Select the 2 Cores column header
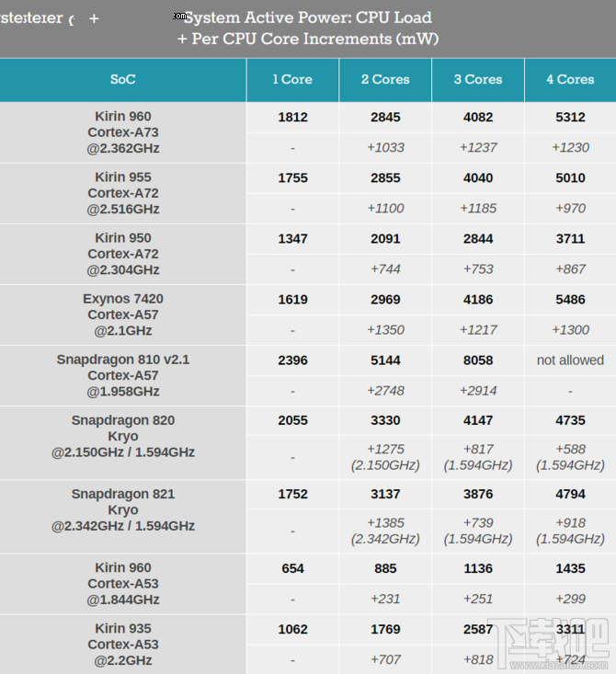The height and width of the screenshot is (674, 616). [385, 80]
